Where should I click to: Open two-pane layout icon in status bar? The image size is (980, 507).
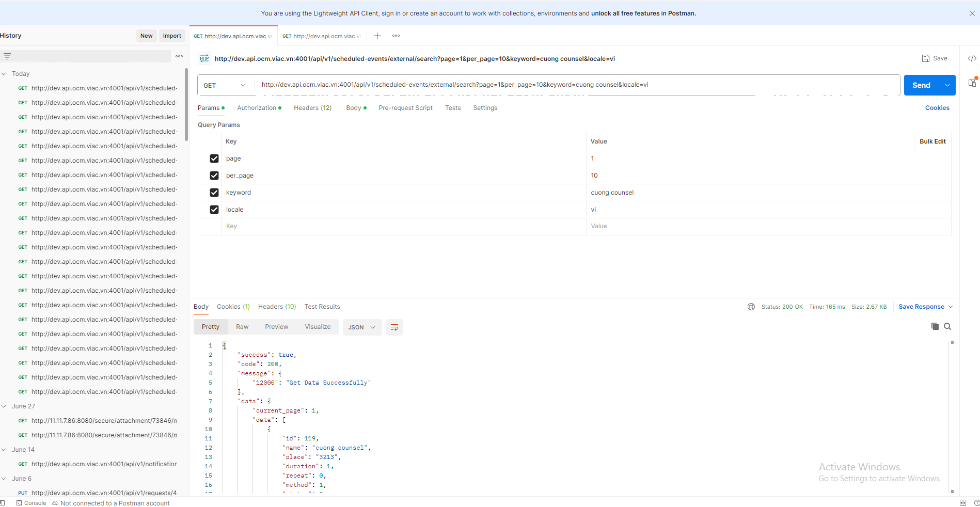point(963,503)
